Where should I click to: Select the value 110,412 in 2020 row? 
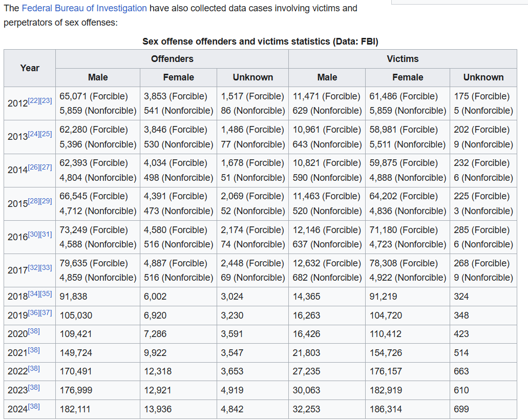point(385,334)
